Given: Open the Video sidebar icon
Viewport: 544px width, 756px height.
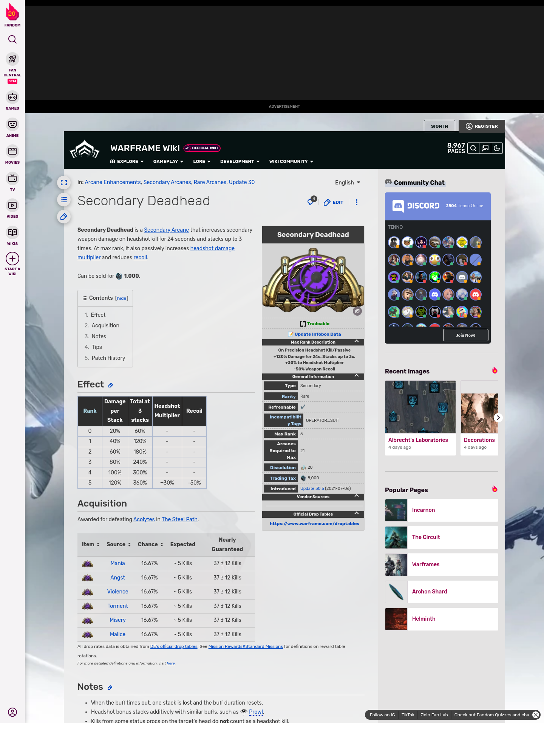Looking at the screenshot, I should (x=12, y=205).
